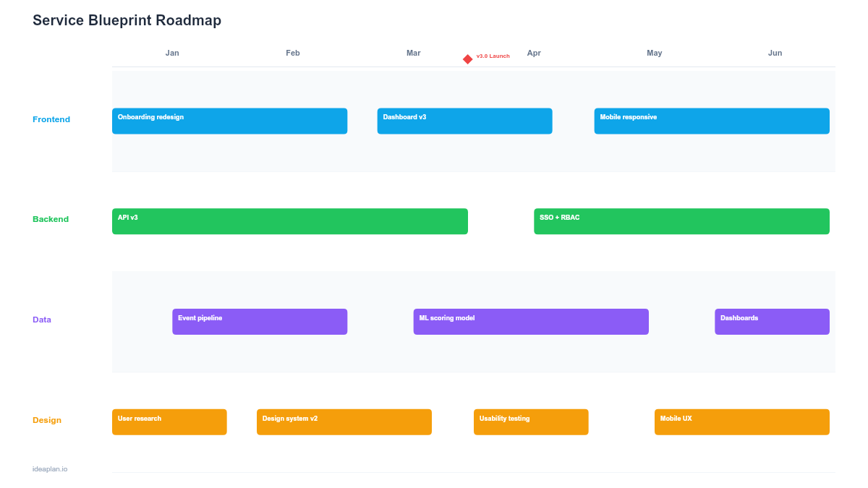Image resolution: width=868 pixels, height=488 pixels.
Task: Click the Design swimlane label
Action: [47, 420]
